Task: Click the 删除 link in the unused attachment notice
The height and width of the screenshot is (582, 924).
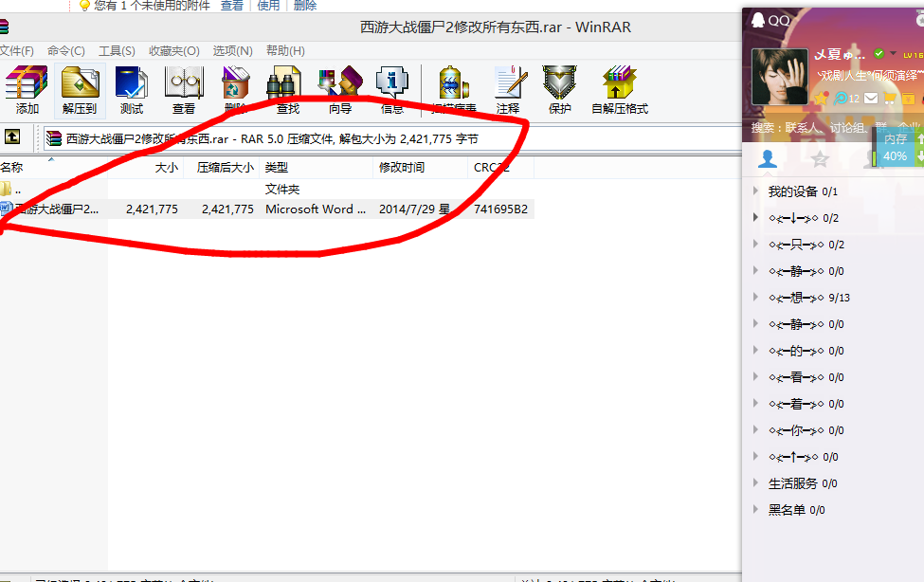Action: tap(304, 6)
